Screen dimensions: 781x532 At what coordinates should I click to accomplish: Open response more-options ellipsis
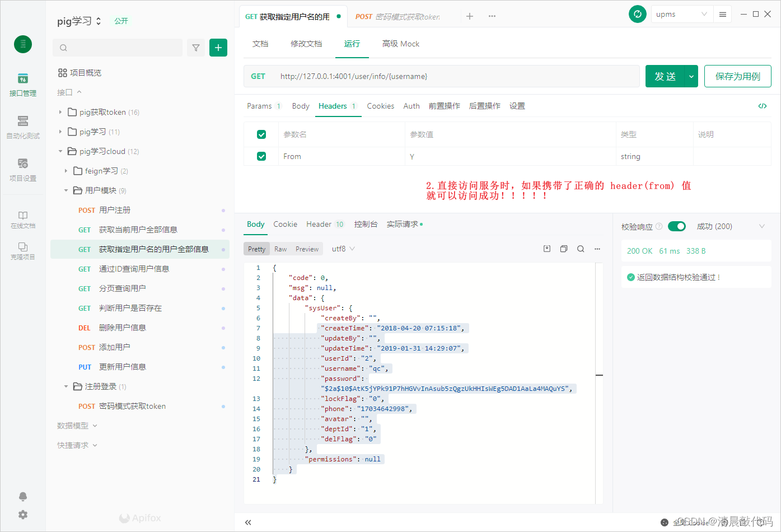[597, 249]
